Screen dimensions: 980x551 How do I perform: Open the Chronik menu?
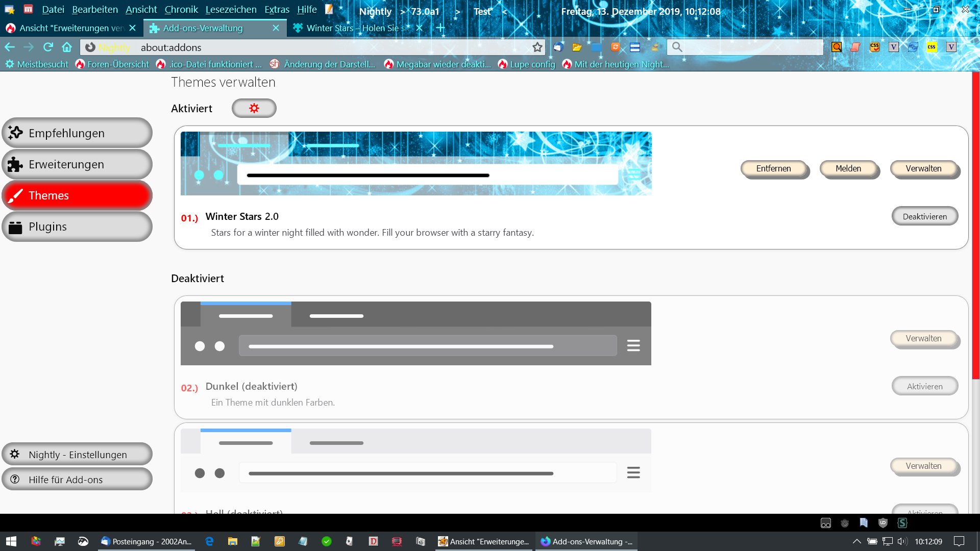[x=181, y=9]
